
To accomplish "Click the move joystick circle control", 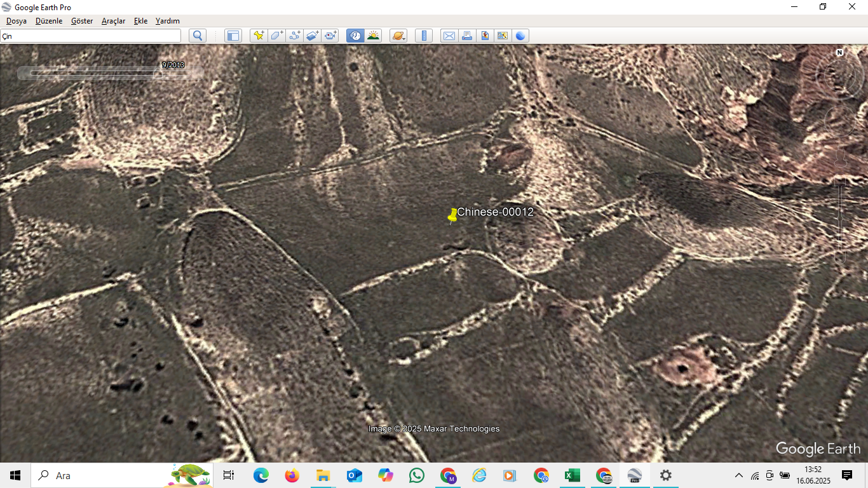I will tap(839, 121).
